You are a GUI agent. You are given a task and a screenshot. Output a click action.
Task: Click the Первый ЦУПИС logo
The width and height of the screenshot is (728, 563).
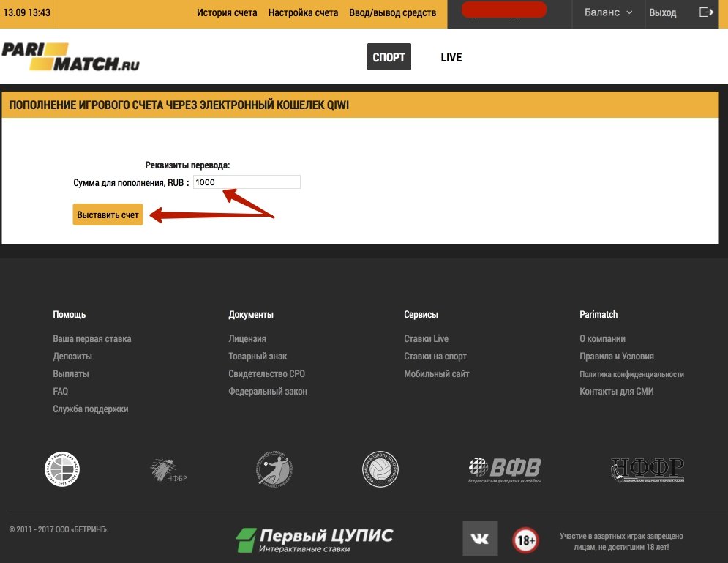(x=315, y=540)
